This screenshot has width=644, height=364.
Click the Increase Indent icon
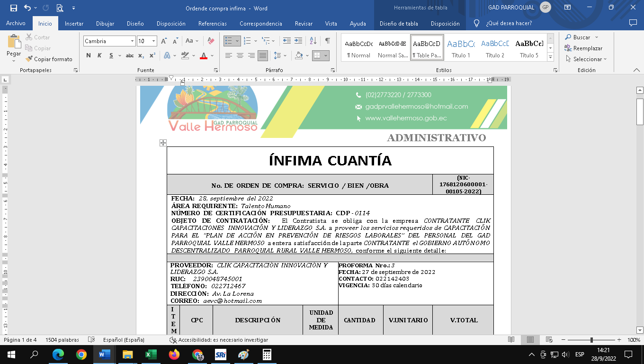(x=298, y=41)
